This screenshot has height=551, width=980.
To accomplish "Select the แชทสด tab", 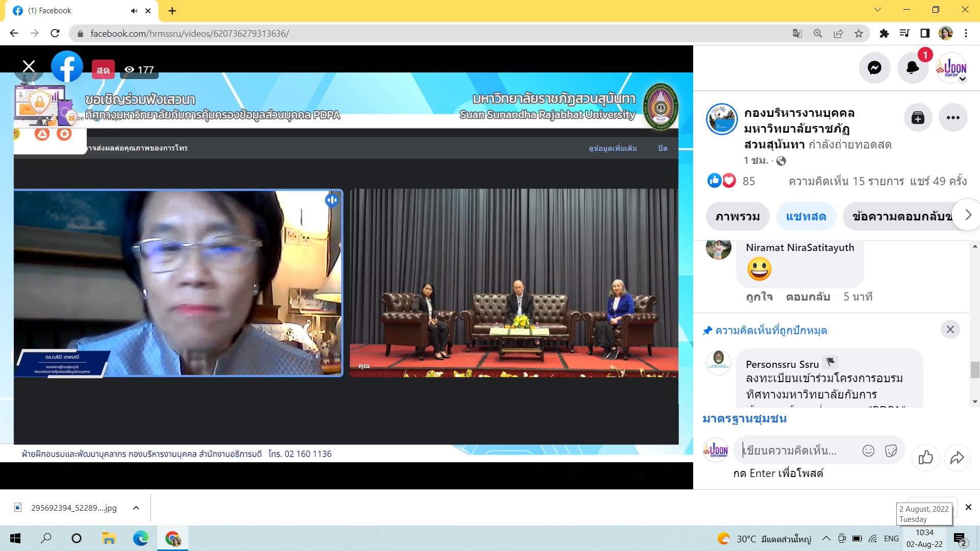I will click(806, 216).
